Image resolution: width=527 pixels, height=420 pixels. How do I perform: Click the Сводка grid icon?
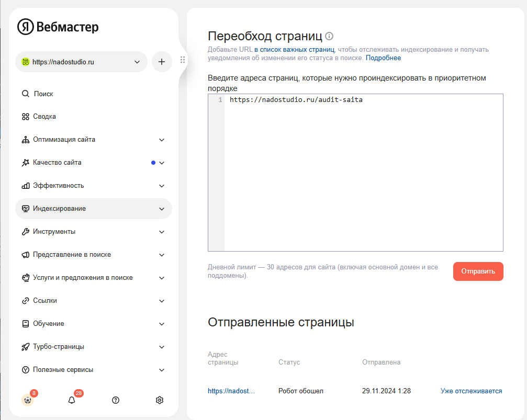pyautogui.click(x=26, y=117)
